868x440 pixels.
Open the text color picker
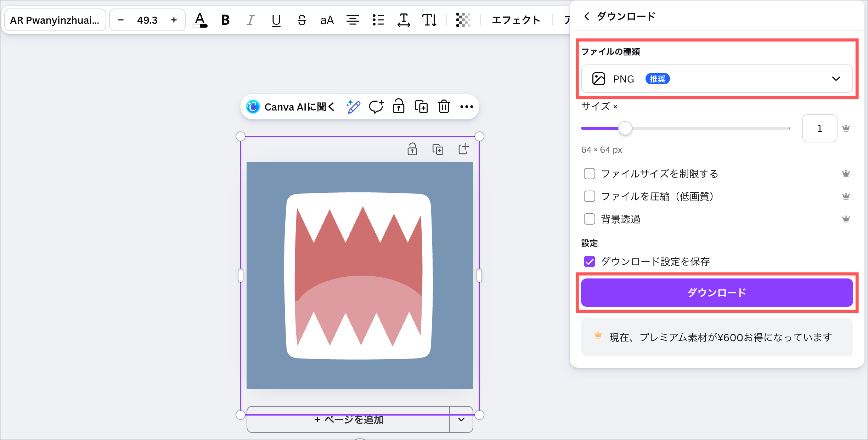point(200,20)
